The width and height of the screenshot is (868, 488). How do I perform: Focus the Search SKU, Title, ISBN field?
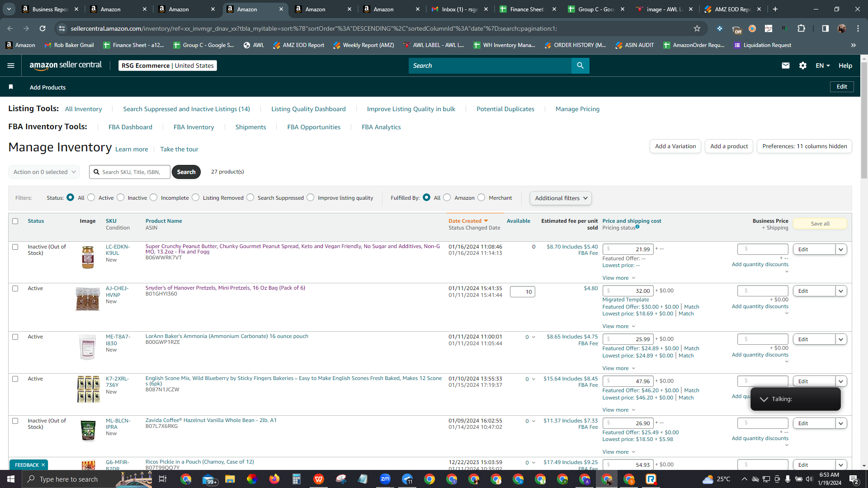130,172
